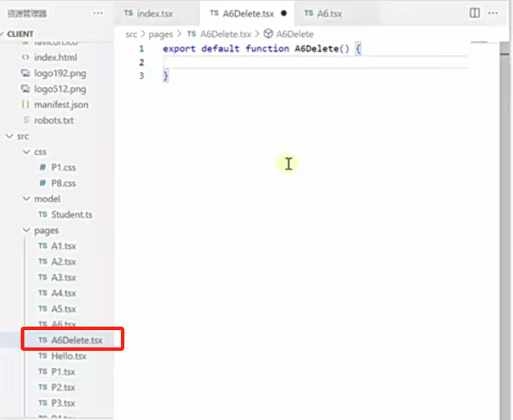The width and height of the screenshot is (513, 420).
Task: Click the TS icon beside A6Delete.tsx in explorer
Action: 42,340
